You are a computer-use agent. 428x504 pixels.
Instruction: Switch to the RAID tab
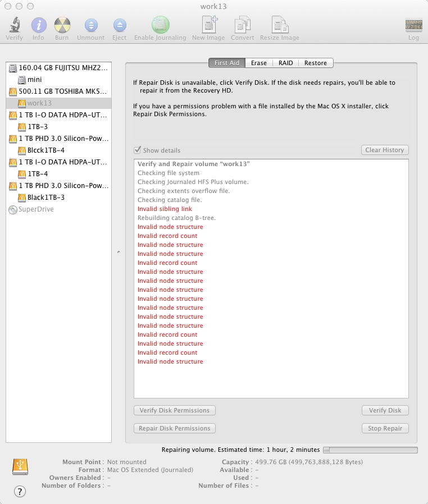(285, 63)
